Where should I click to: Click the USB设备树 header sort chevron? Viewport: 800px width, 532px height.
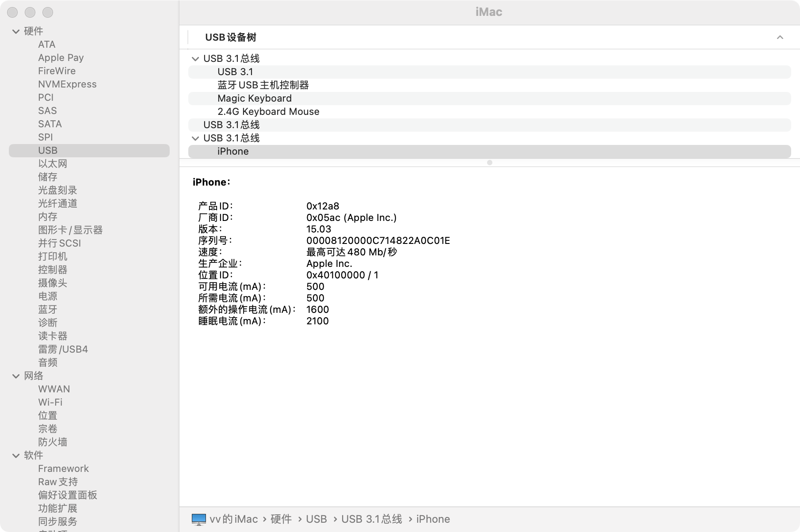[x=780, y=38]
